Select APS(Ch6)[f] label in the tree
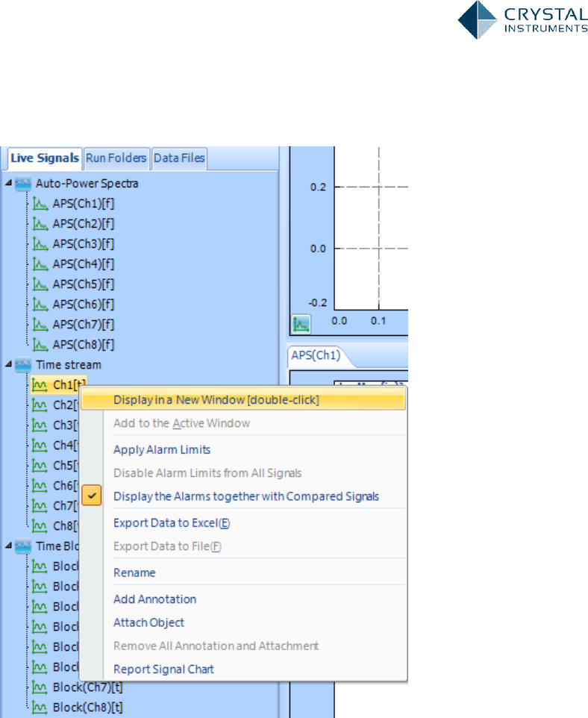The width and height of the screenshot is (588, 718). point(84,305)
